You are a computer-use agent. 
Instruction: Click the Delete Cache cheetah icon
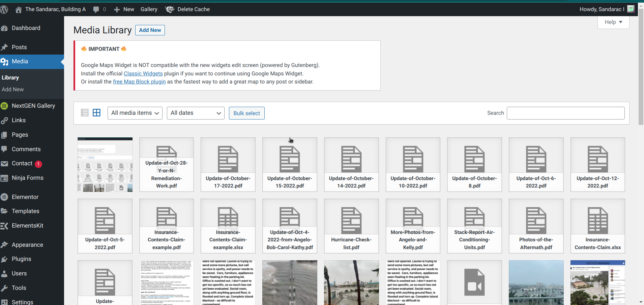tap(170, 9)
